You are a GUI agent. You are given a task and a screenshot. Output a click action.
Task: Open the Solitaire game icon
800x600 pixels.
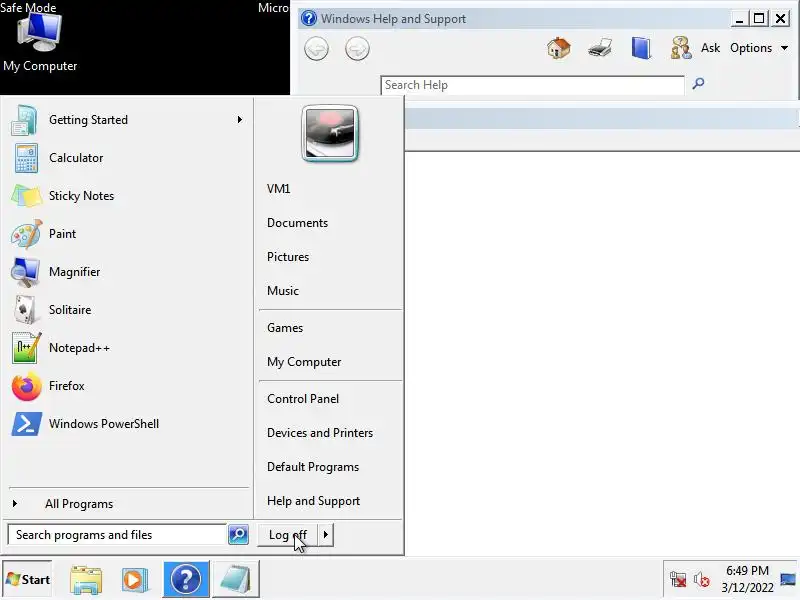(24, 310)
